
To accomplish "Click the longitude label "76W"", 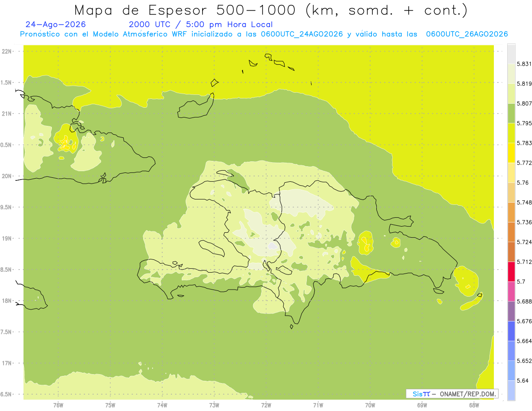I will point(58,405).
